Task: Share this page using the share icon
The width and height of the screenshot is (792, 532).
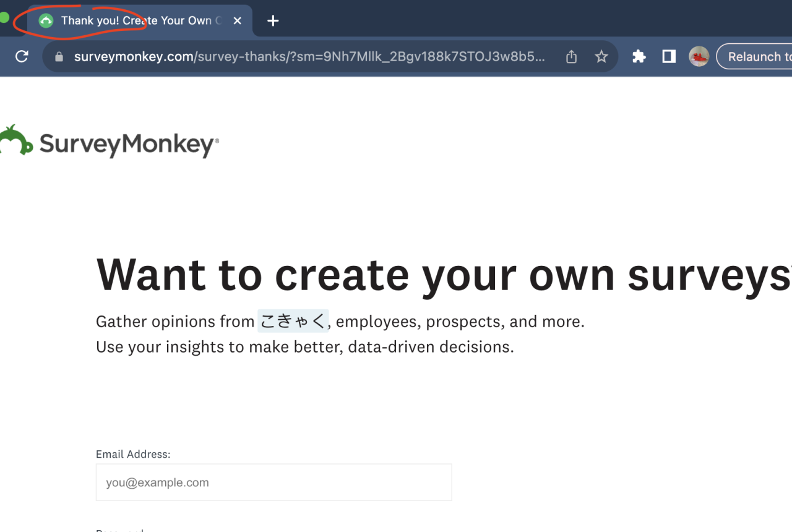Action: pos(572,57)
